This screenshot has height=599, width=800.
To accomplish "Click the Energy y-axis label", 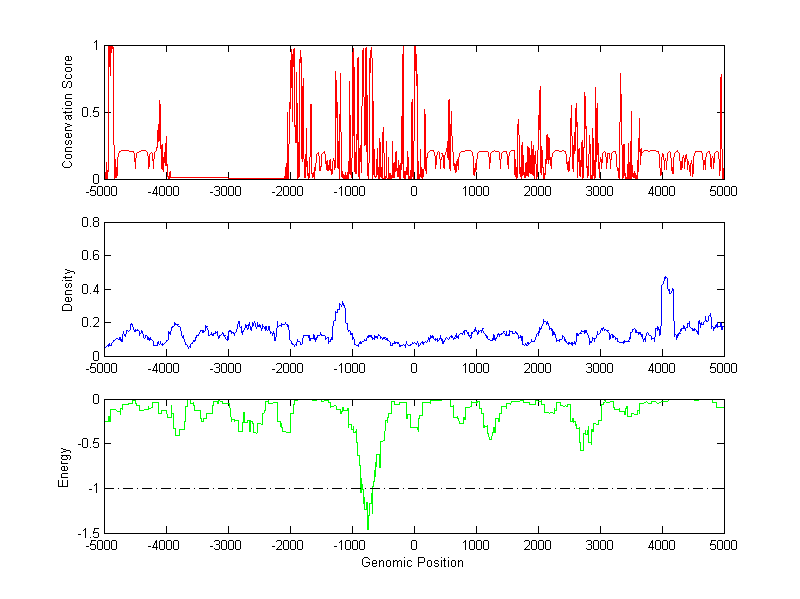I will coord(68,466).
